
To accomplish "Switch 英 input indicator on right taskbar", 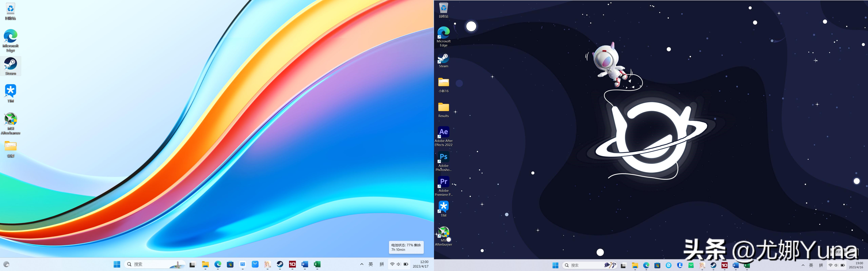I will [811, 265].
